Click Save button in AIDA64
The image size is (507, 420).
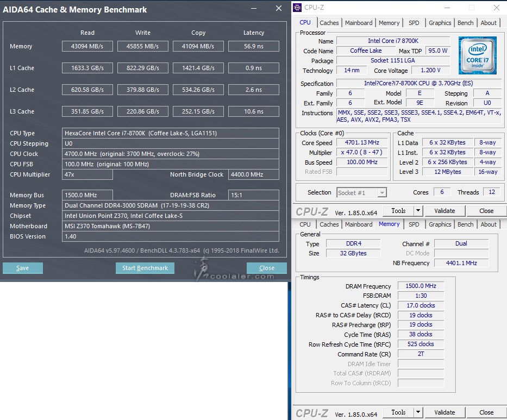tap(23, 268)
